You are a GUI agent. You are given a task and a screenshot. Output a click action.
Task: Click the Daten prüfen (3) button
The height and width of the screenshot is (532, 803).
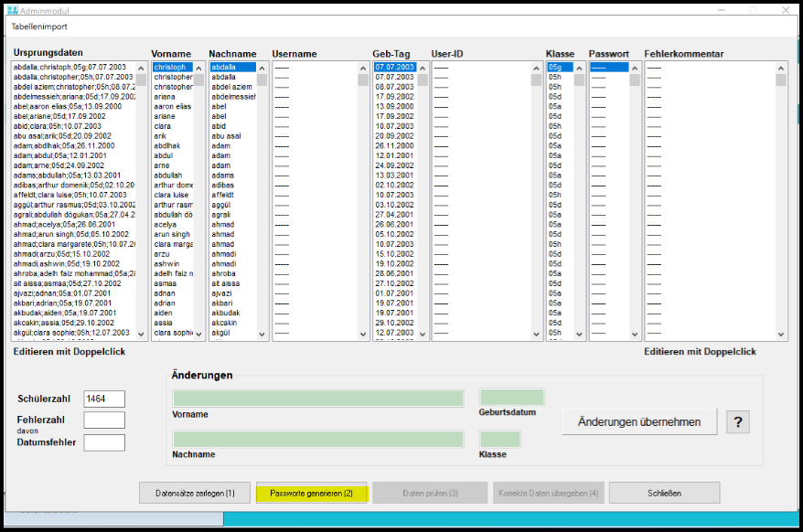tap(430, 493)
